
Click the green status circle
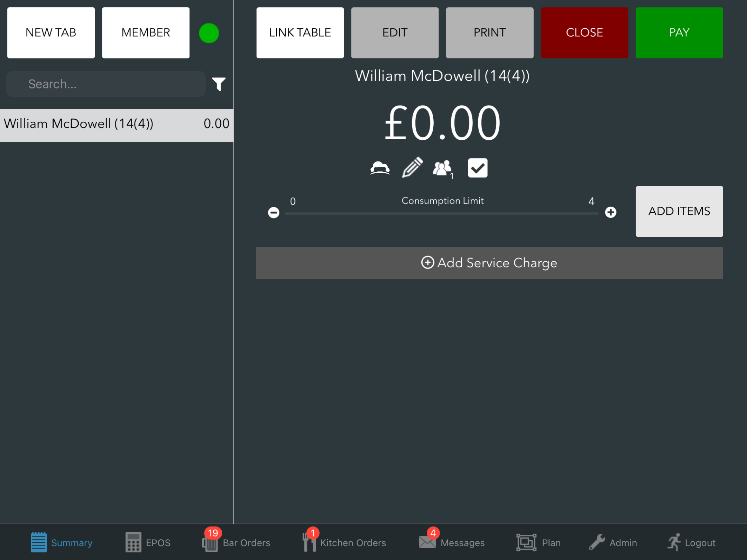pos(209,33)
